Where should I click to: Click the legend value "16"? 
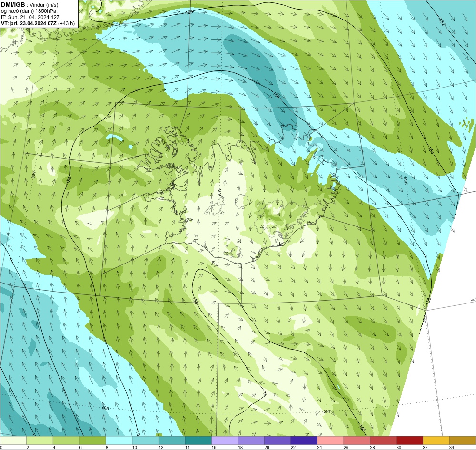point(214,447)
